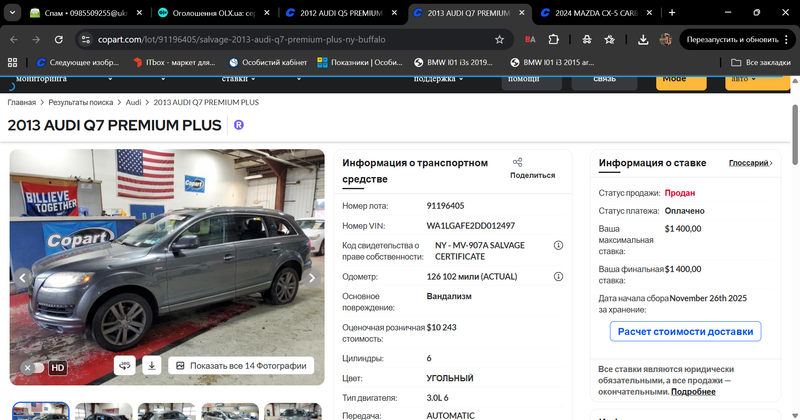Image resolution: width=800 pixels, height=420 pixels.
Task: Open the browser downloads icon
Action: click(x=643, y=39)
